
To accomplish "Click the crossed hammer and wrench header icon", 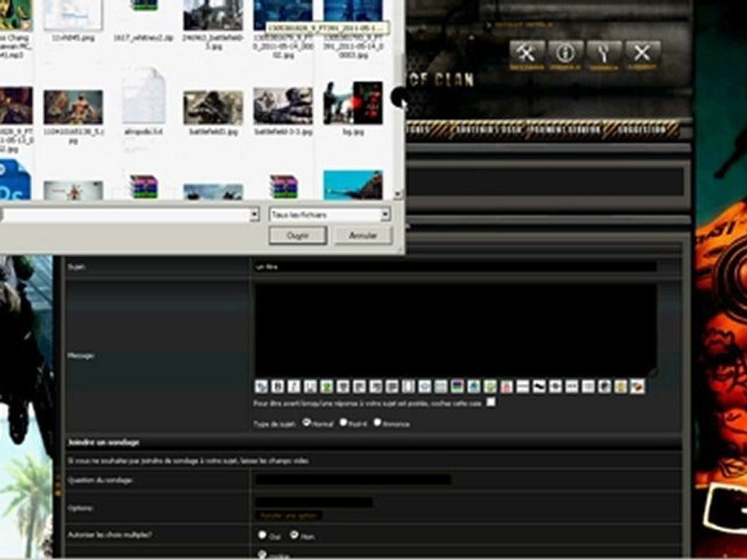I will click(x=527, y=54).
